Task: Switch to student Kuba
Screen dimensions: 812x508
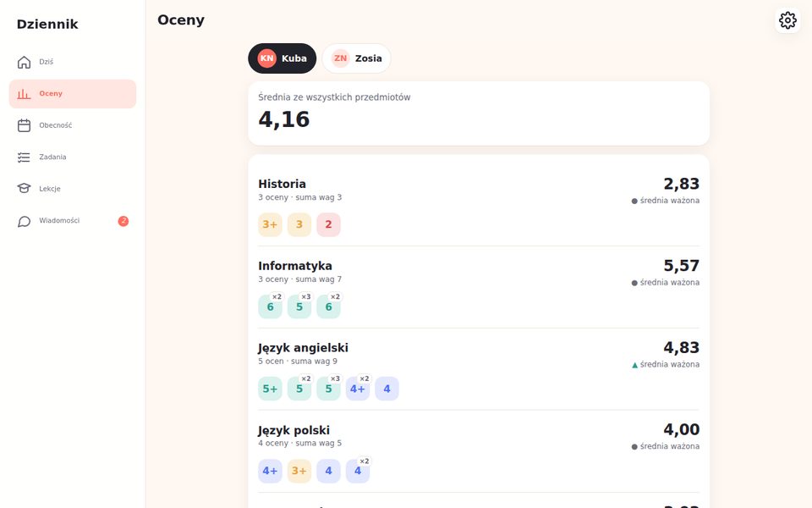Action: pos(283,58)
